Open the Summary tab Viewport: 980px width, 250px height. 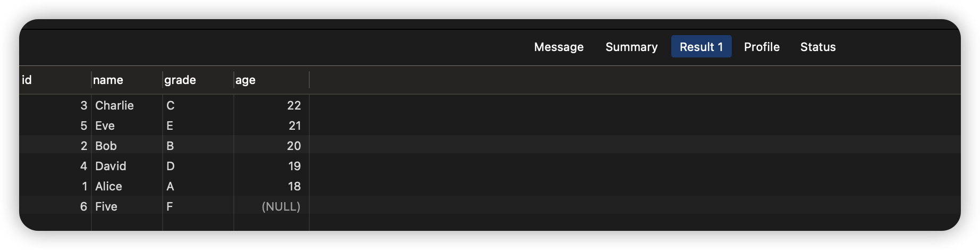tap(631, 47)
